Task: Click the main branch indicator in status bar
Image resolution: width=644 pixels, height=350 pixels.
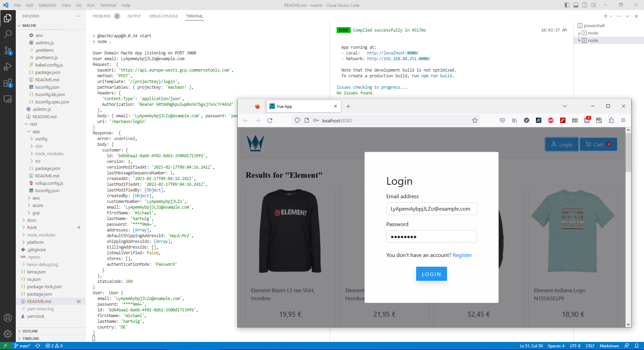Action: [x=22, y=346]
